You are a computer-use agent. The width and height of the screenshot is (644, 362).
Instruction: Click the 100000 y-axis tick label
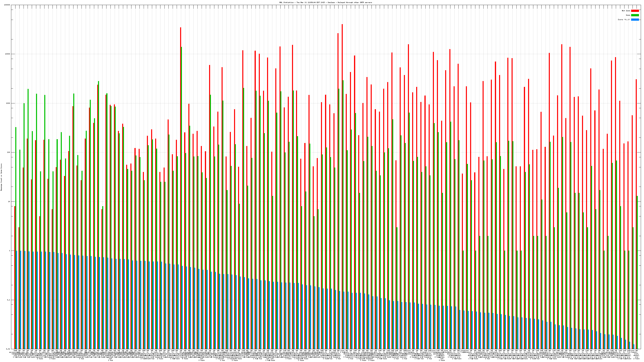(7, 5)
